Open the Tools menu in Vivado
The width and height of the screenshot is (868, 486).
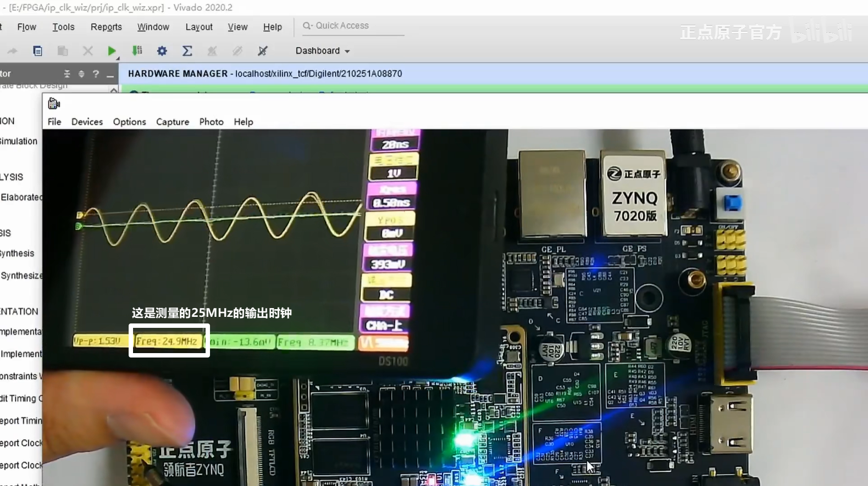point(63,27)
